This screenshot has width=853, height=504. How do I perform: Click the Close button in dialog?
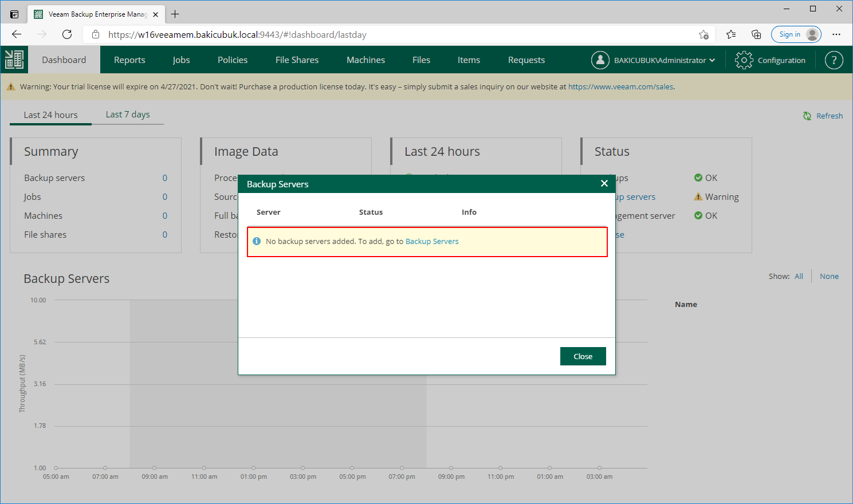point(583,356)
